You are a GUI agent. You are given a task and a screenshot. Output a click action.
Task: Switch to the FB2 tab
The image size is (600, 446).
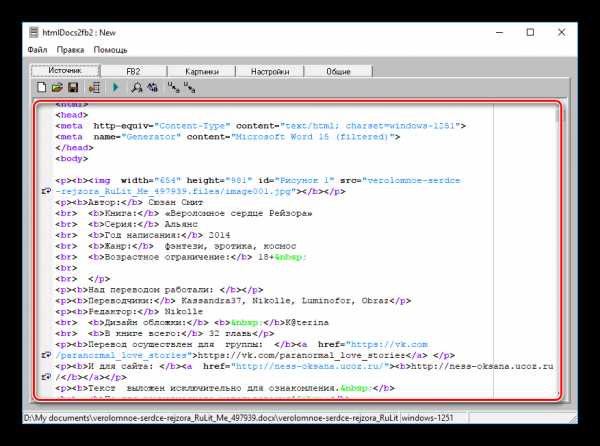[x=133, y=71]
